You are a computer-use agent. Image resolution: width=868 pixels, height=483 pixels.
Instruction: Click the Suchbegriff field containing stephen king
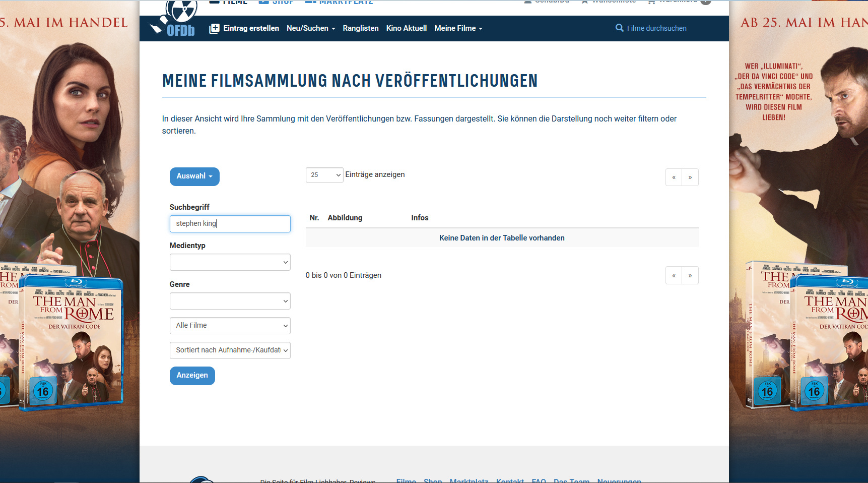[230, 224]
